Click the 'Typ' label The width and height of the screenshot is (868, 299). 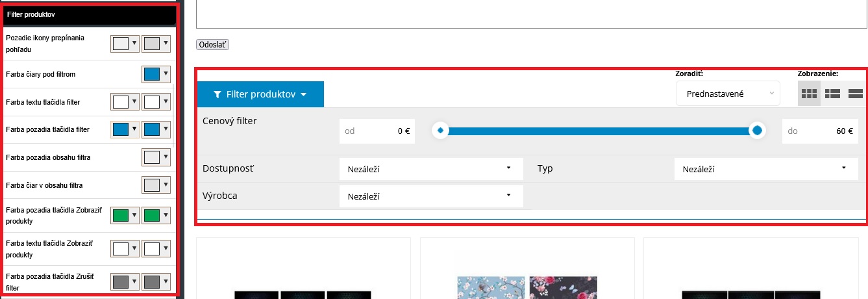pos(545,168)
